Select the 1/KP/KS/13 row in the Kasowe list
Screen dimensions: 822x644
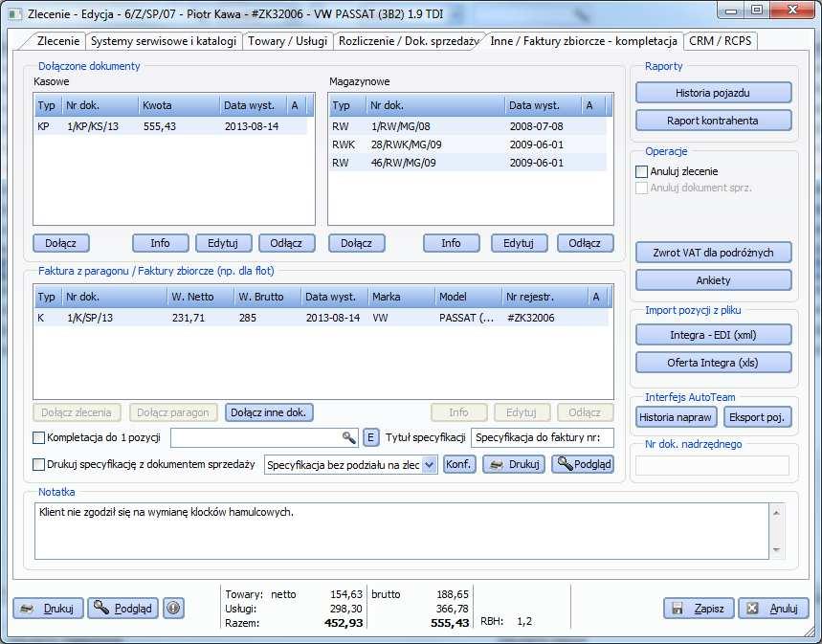(170, 126)
